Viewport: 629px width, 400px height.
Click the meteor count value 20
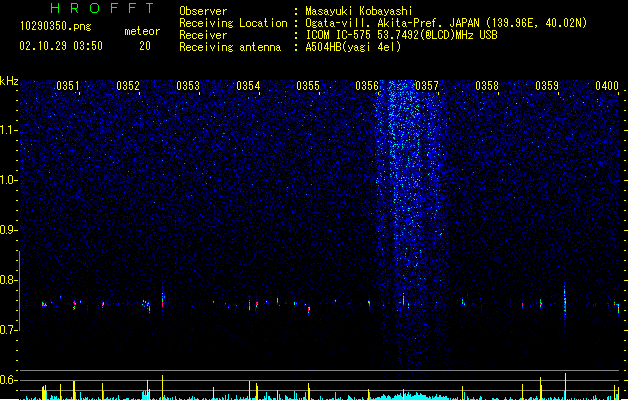145,46
